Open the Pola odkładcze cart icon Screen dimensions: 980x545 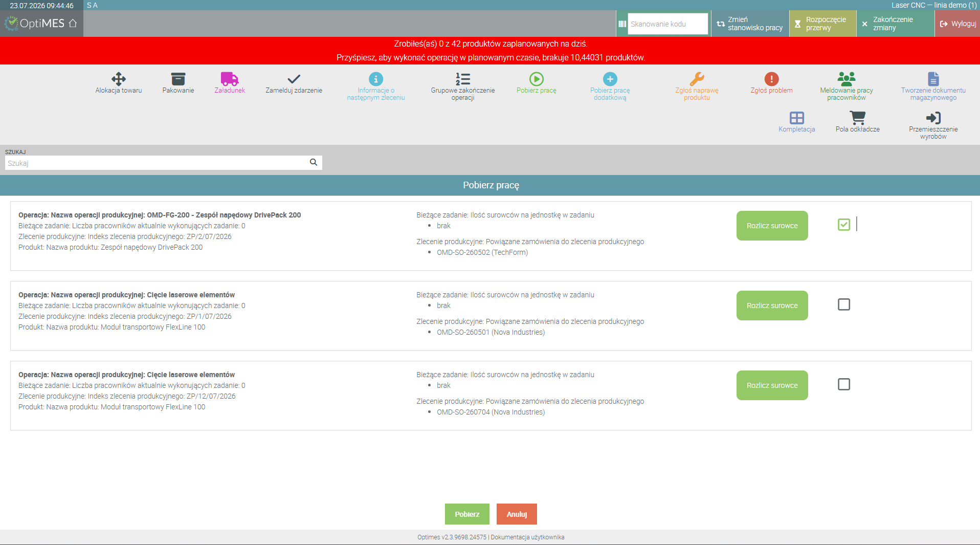point(857,118)
